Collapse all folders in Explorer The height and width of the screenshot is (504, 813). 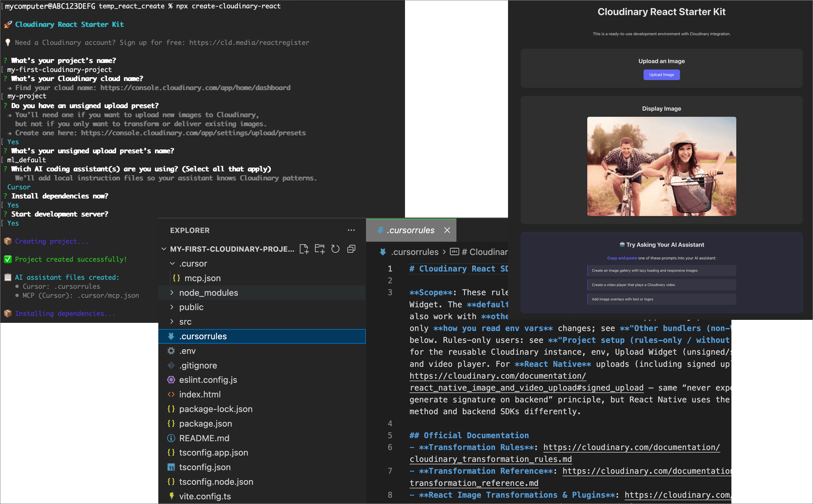[351, 249]
